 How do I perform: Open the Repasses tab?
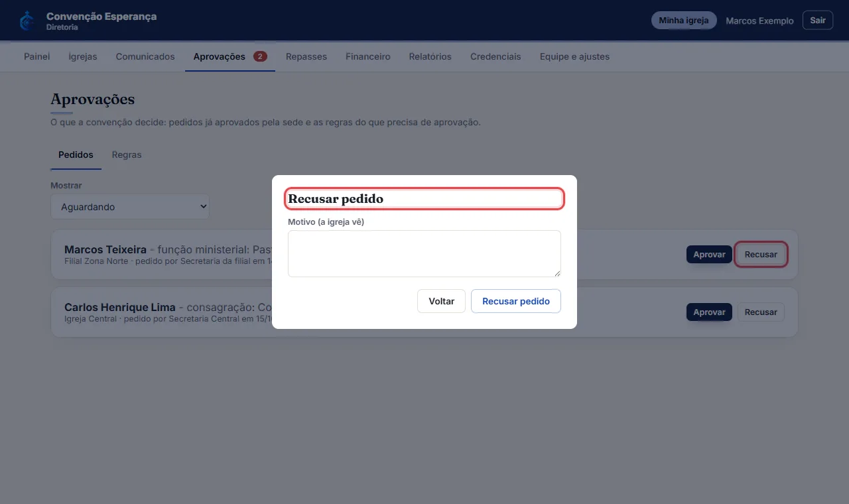[306, 56]
